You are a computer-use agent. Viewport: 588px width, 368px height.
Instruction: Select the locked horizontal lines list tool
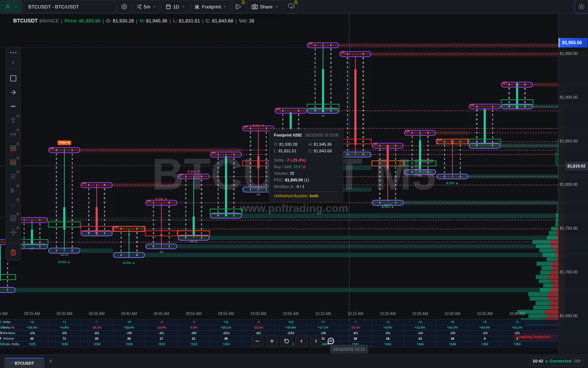13,176
